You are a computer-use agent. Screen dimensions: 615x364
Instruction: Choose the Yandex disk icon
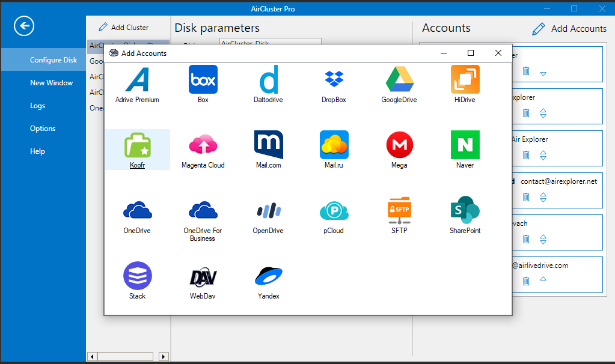click(x=269, y=276)
